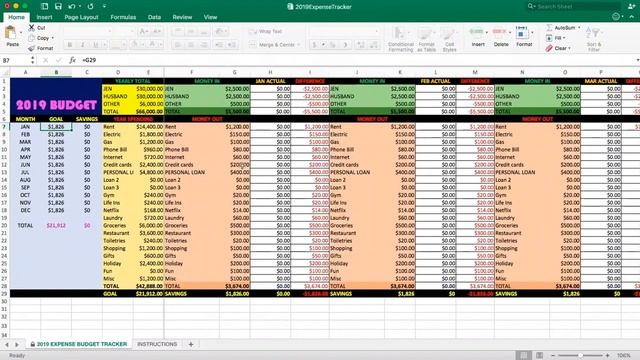Toggle Underline formatting button

point(96,44)
